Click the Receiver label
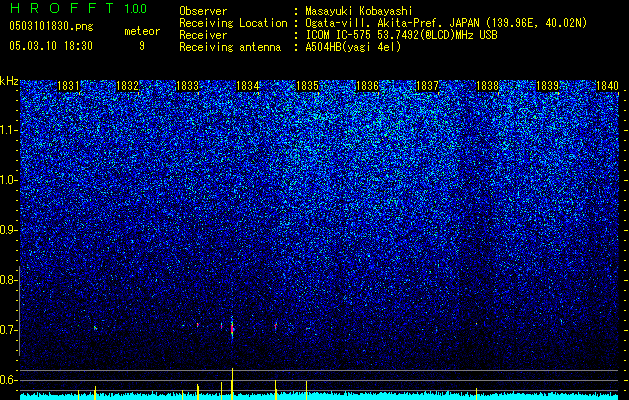 (x=203, y=35)
